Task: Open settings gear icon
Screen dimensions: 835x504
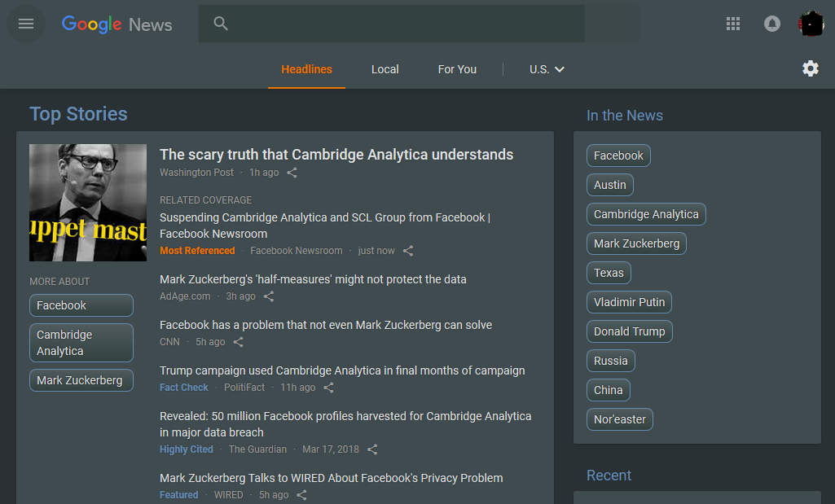Action: coord(810,68)
